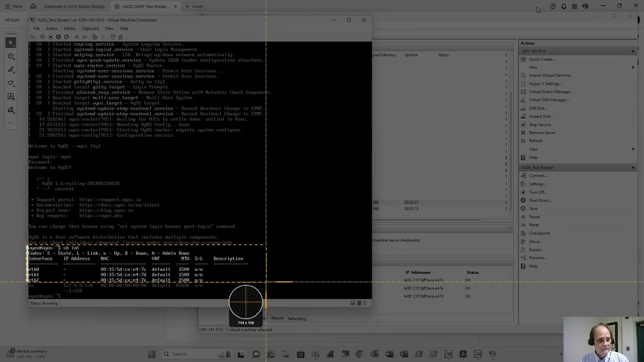Open Settings for VyOS_Test_Router1
Screen dimensions: 644x362
[x=537, y=184]
